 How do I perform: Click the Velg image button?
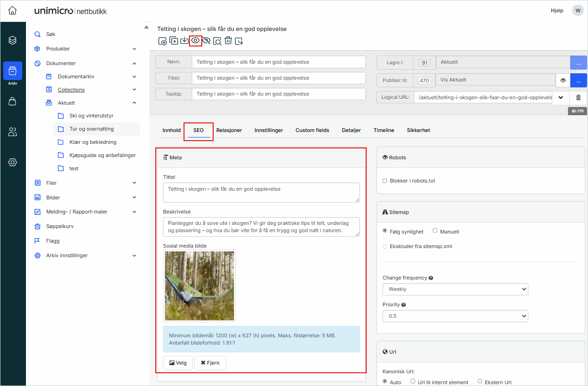(x=178, y=363)
